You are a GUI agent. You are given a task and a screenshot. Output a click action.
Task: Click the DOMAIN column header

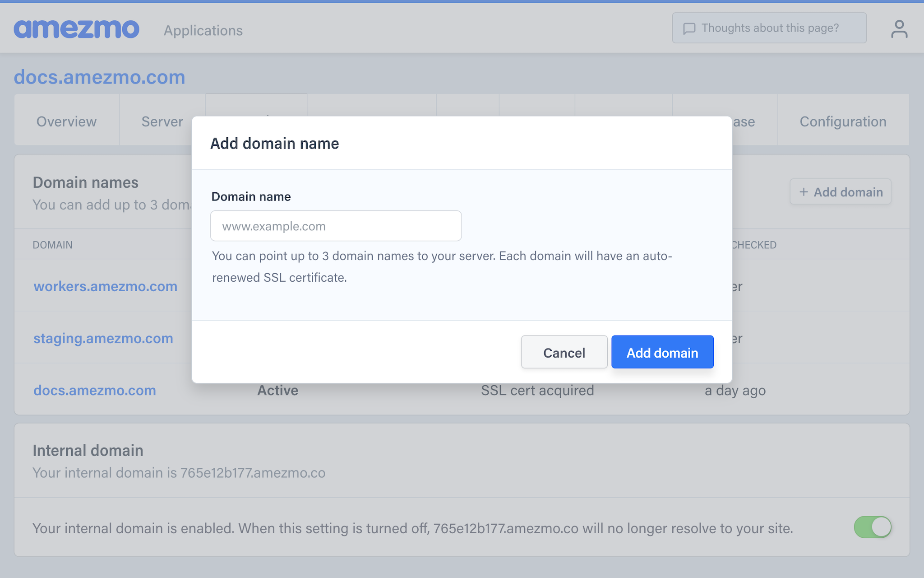click(x=52, y=245)
